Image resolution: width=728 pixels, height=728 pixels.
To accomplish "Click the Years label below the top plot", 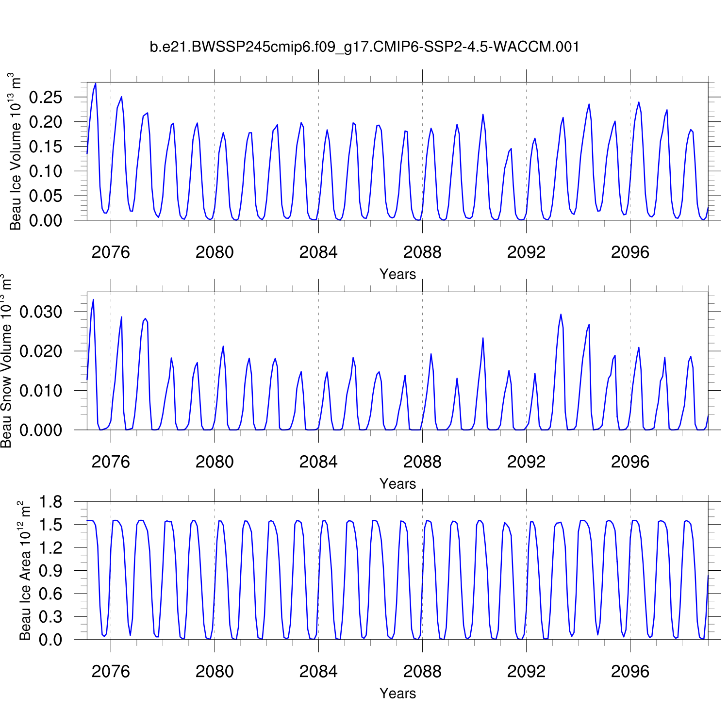I will [x=397, y=274].
